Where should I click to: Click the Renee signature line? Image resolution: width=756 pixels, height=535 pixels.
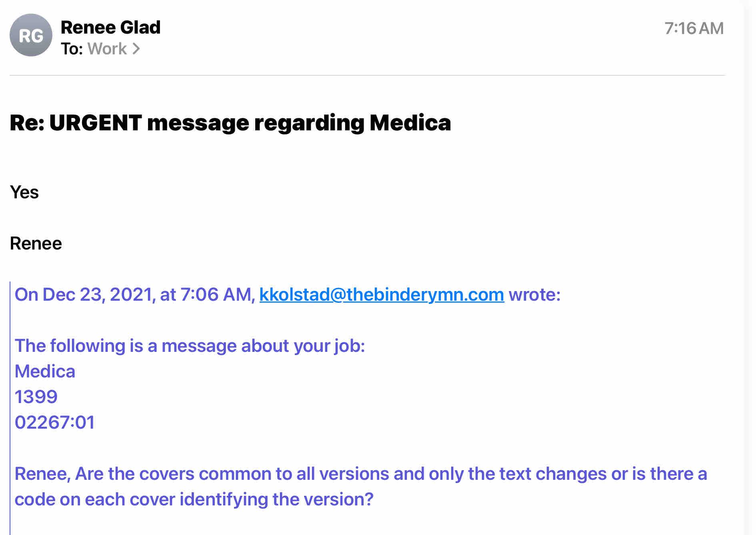36,244
